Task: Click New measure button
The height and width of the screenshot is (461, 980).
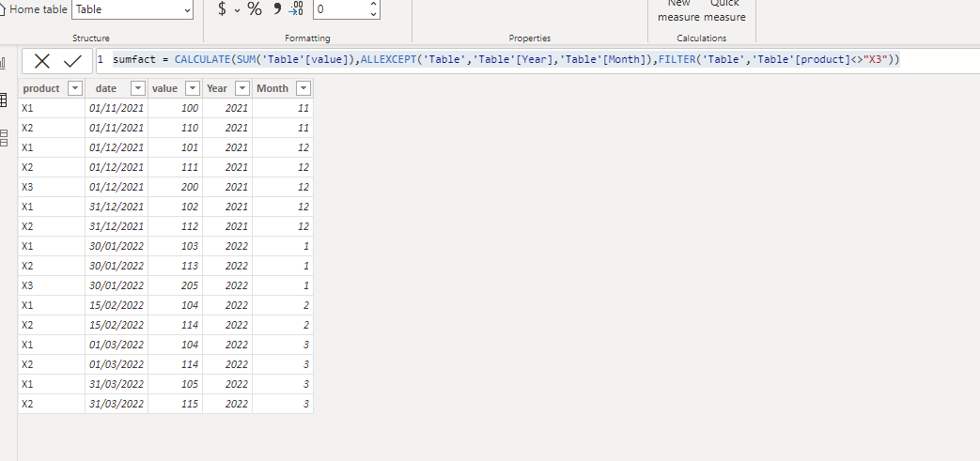Action: coord(678,10)
